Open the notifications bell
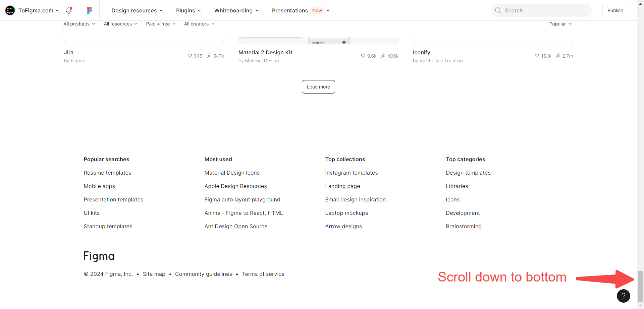 [69, 10]
